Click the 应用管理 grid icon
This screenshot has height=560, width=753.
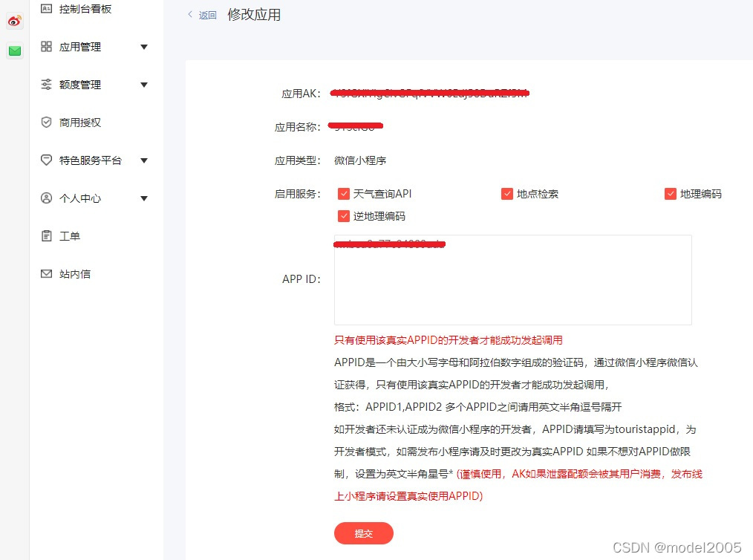[46, 47]
